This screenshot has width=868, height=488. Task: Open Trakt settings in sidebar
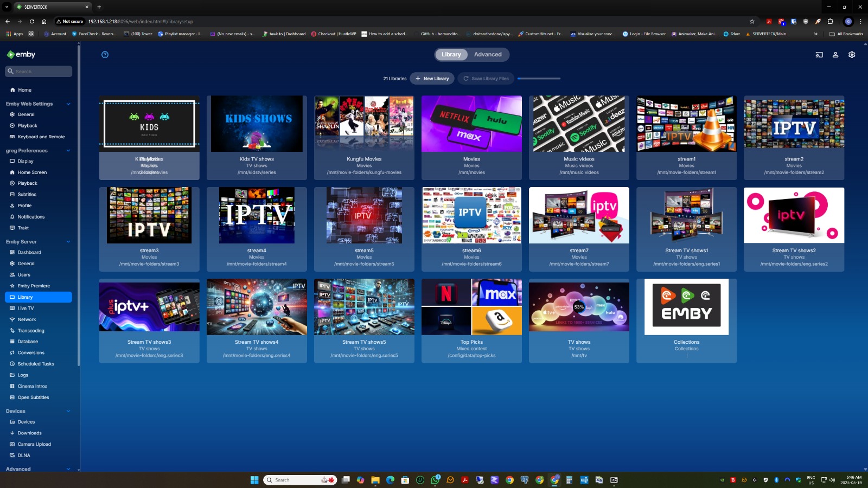click(x=39, y=228)
